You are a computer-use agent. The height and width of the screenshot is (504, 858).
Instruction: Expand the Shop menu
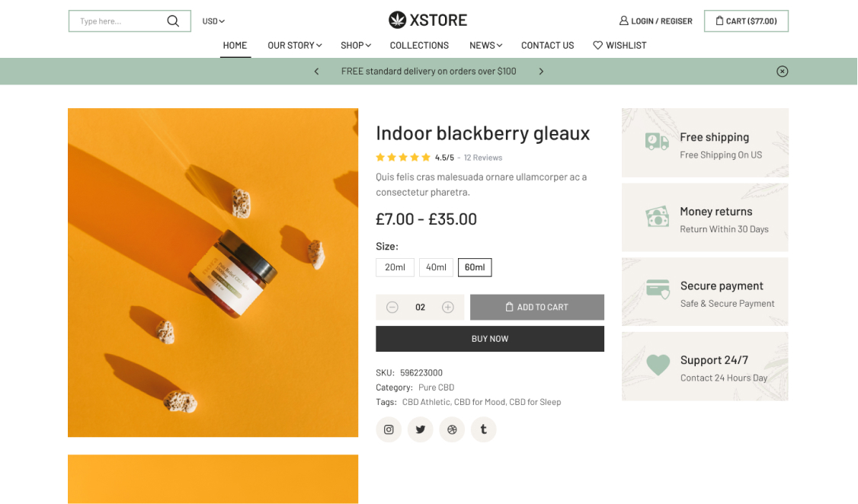pyautogui.click(x=356, y=46)
